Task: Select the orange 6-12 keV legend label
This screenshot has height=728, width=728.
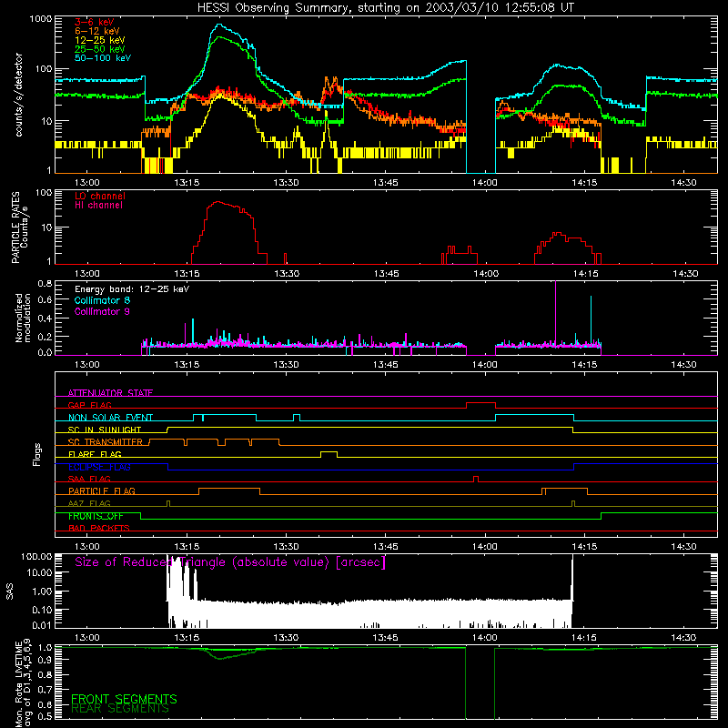Action: click(97, 31)
